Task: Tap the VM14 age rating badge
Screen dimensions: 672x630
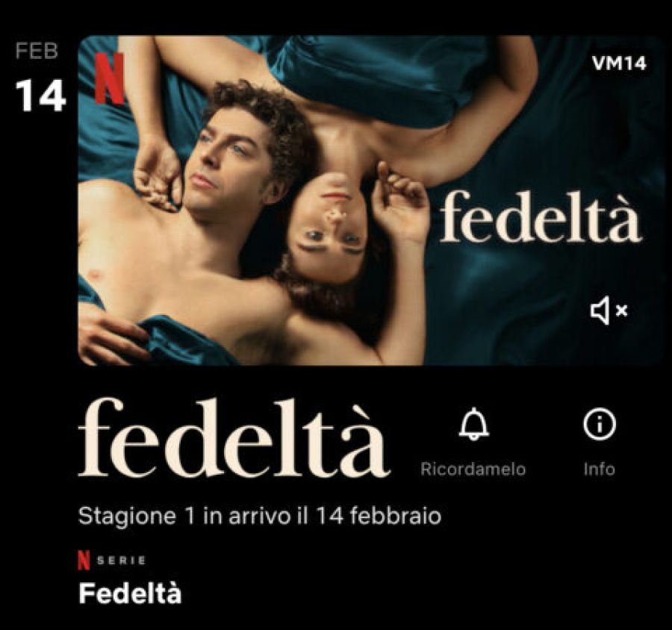Action: pos(619,64)
